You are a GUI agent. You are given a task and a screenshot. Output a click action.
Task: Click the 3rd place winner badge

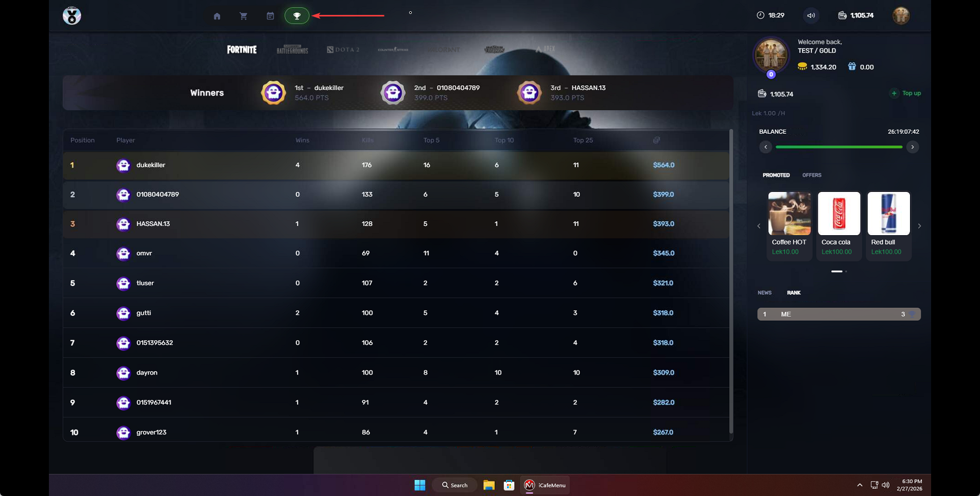click(x=529, y=93)
